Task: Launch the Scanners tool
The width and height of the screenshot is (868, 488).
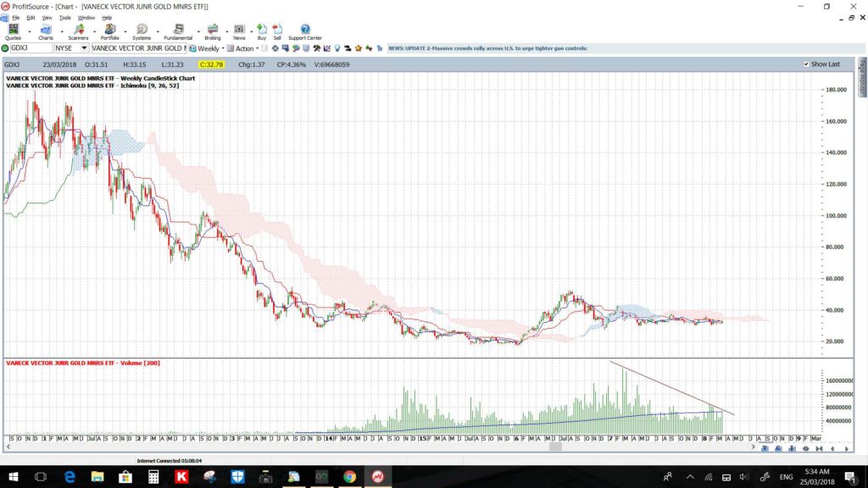Action: (x=78, y=32)
